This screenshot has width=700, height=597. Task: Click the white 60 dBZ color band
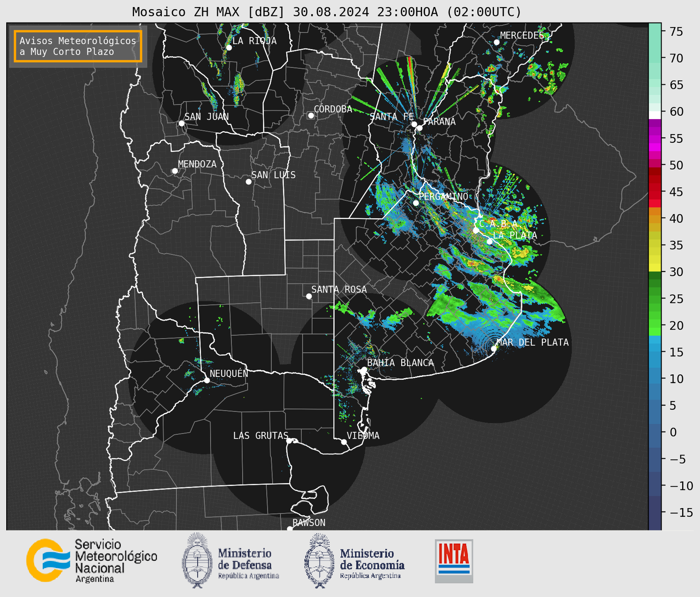click(655, 115)
